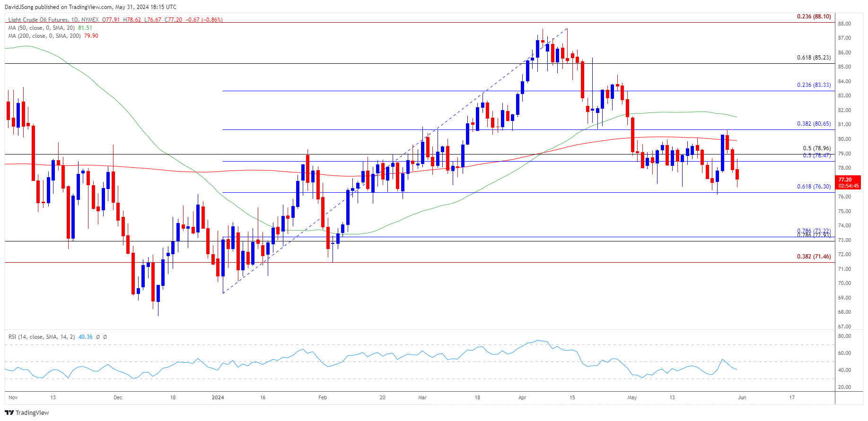Select the MA 50 indicator legend
Screen dimensions: 868x421
point(42,28)
